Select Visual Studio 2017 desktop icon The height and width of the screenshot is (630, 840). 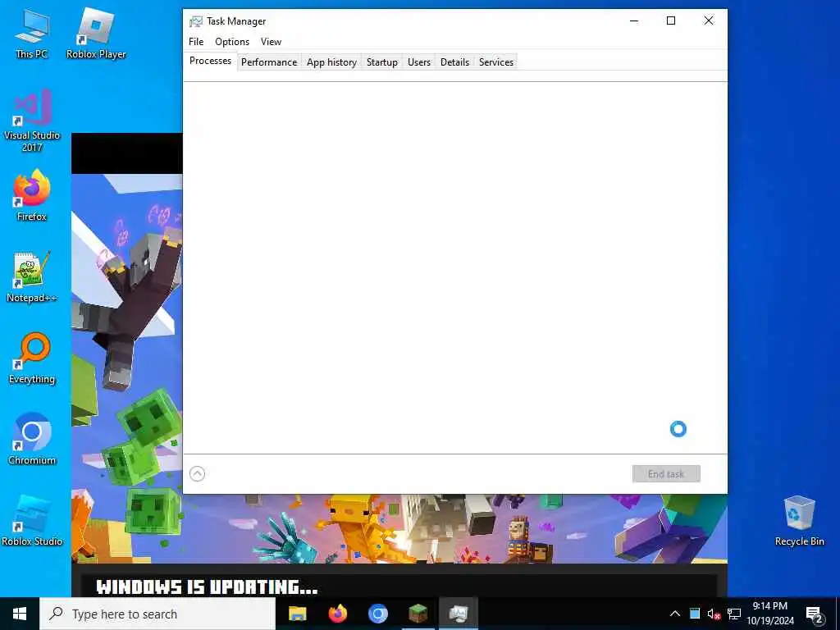coord(32,121)
